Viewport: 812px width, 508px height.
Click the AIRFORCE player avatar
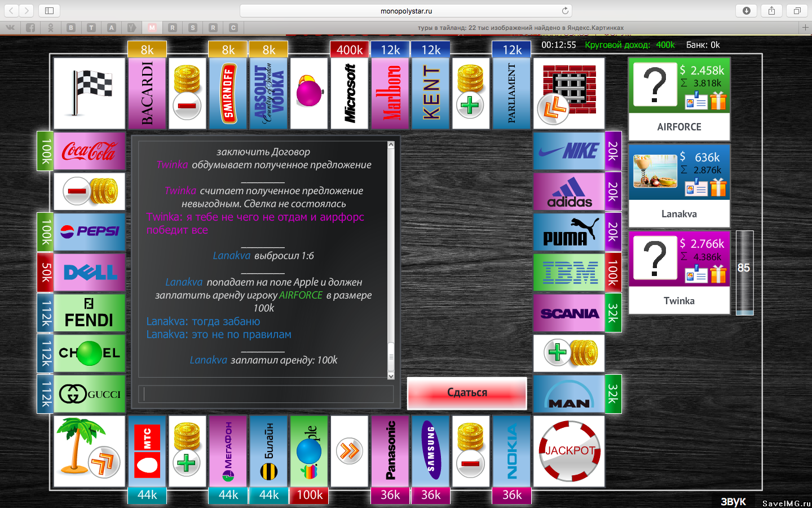point(655,84)
